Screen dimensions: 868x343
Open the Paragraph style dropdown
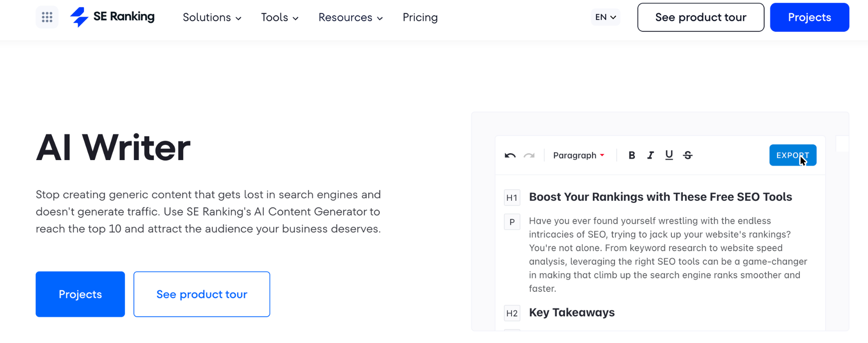579,155
